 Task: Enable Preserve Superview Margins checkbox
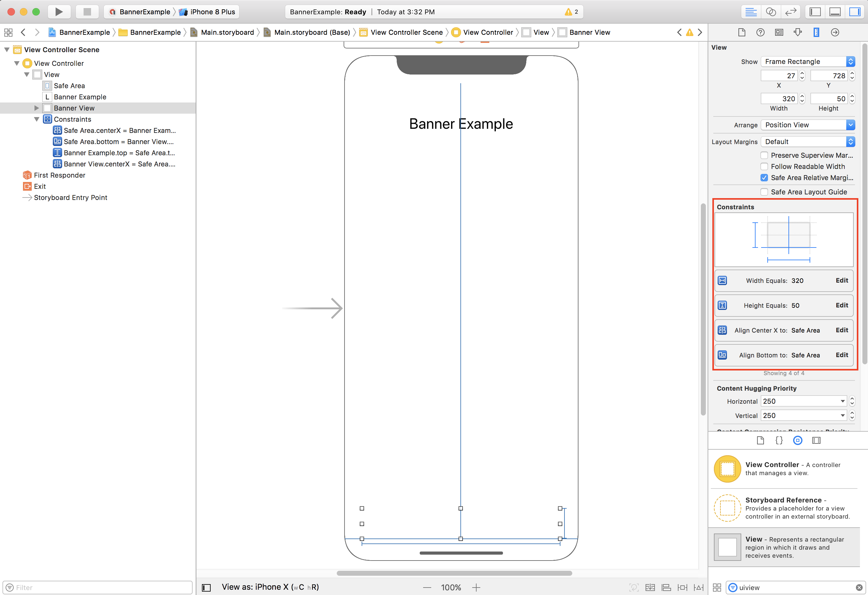click(x=764, y=155)
